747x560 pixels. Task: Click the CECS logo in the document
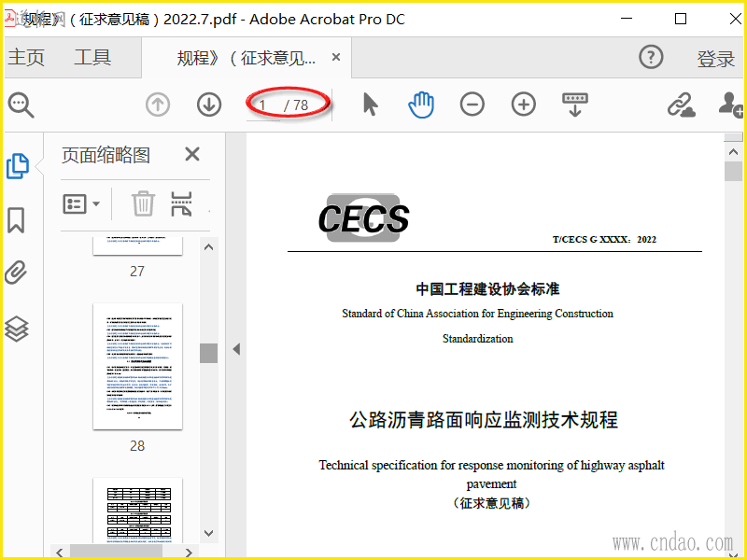click(363, 217)
